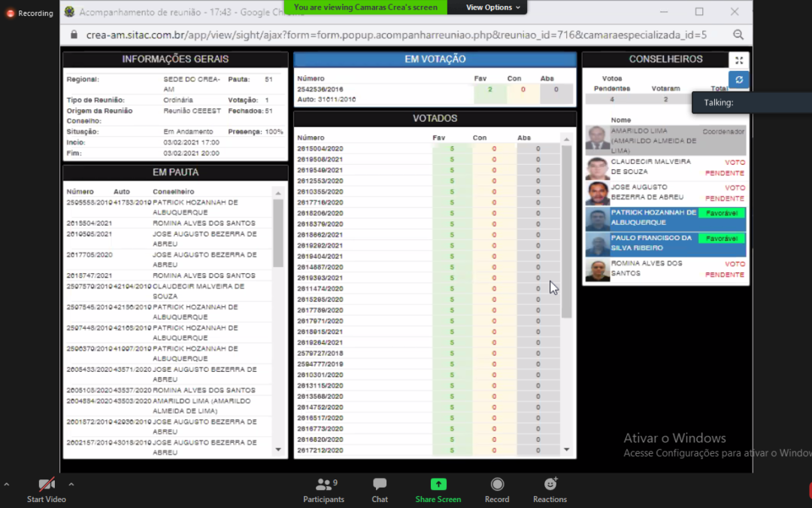812x508 pixels.
Task: Select voted process 2579727/2018
Action: tap(320, 353)
